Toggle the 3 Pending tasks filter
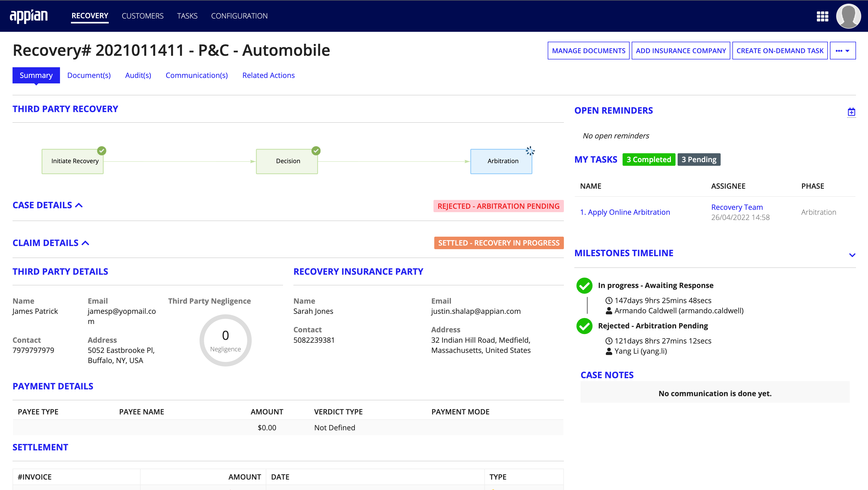This screenshot has height=490, width=868. (699, 159)
